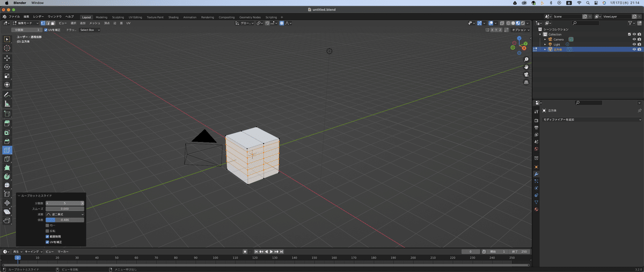Open Modifier properties wrench tab
644x272 pixels.
tap(536, 174)
